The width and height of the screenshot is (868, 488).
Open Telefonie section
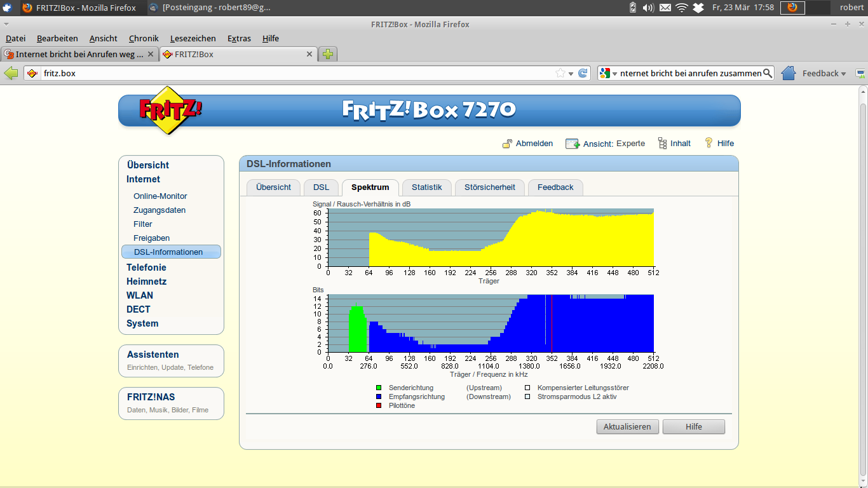coord(146,268)
